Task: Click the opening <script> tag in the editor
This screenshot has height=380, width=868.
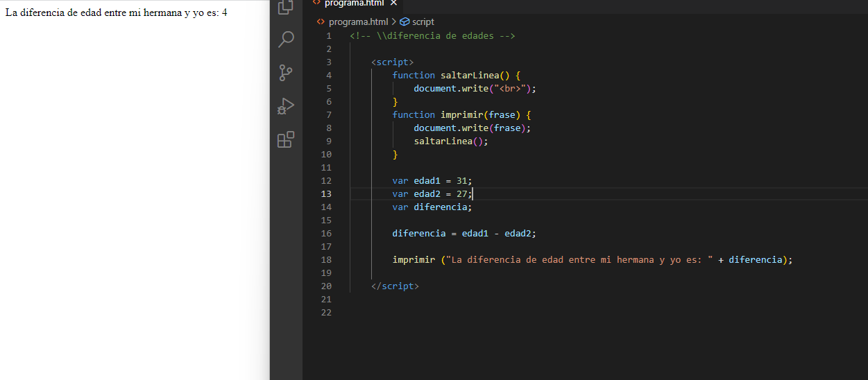Action: (393, 62)
